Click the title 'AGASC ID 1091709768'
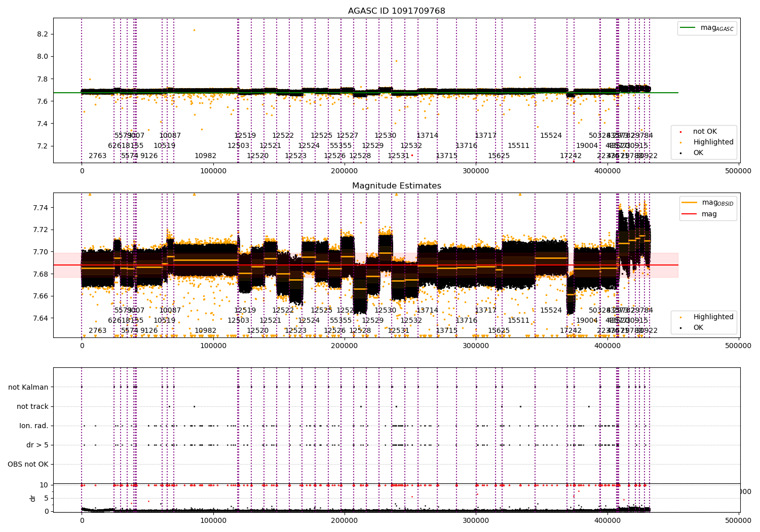760x532 pixels. click(396, 11)
